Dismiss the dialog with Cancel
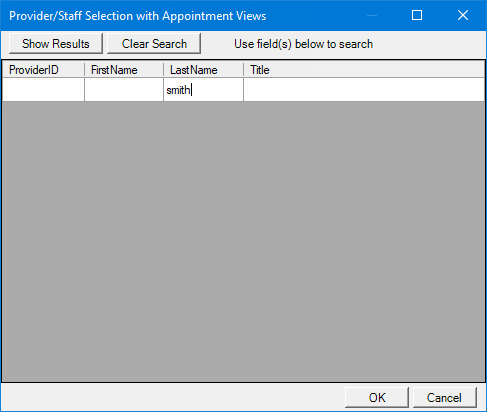Viewport: 487px width, 412px height. click(x=445, y=397)
